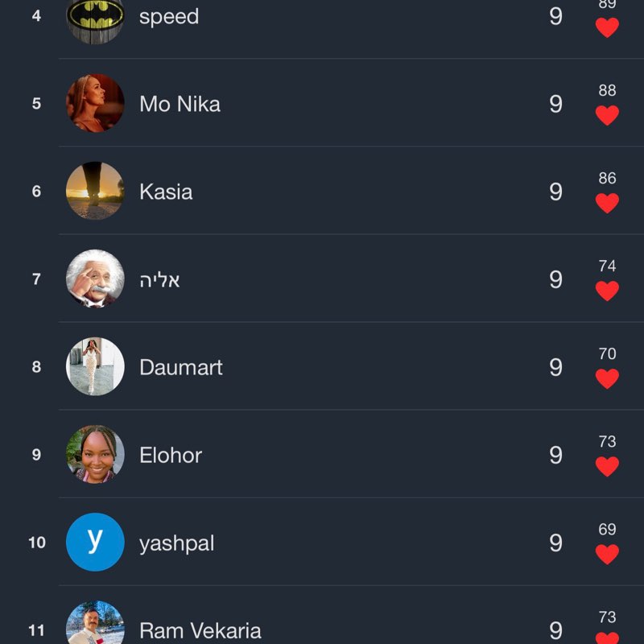Select Elohor's score of 9
The height and width of the screenshot is (644, 644).
click(555, 455)
